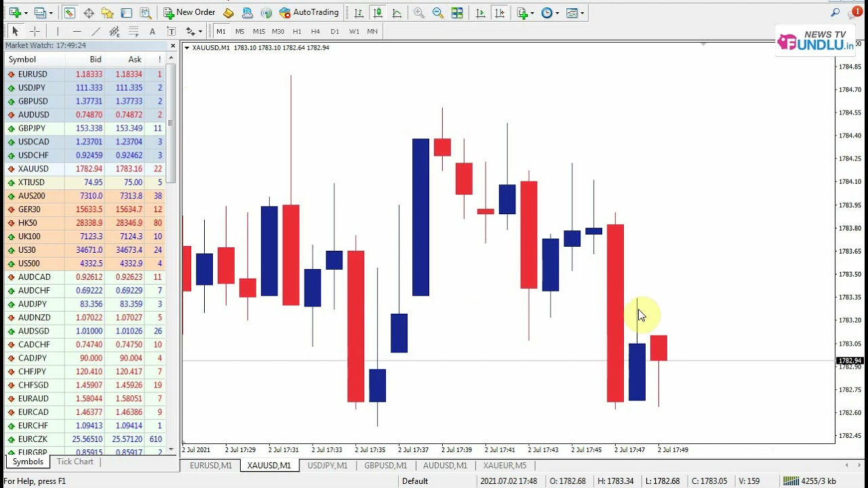Switch to Candlesticks chart display
Viewport: 868px width, 488px height.
(x=377, y=12)
